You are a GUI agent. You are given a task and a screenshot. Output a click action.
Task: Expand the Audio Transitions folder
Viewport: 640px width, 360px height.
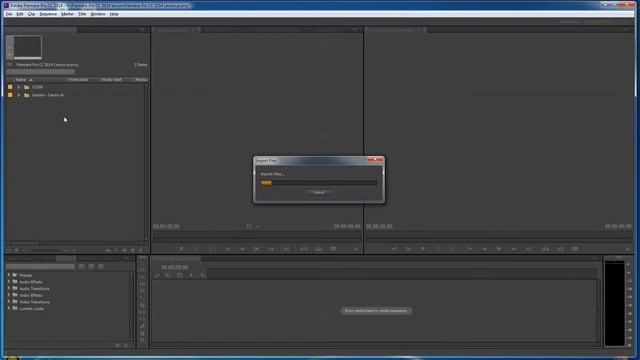9,288
